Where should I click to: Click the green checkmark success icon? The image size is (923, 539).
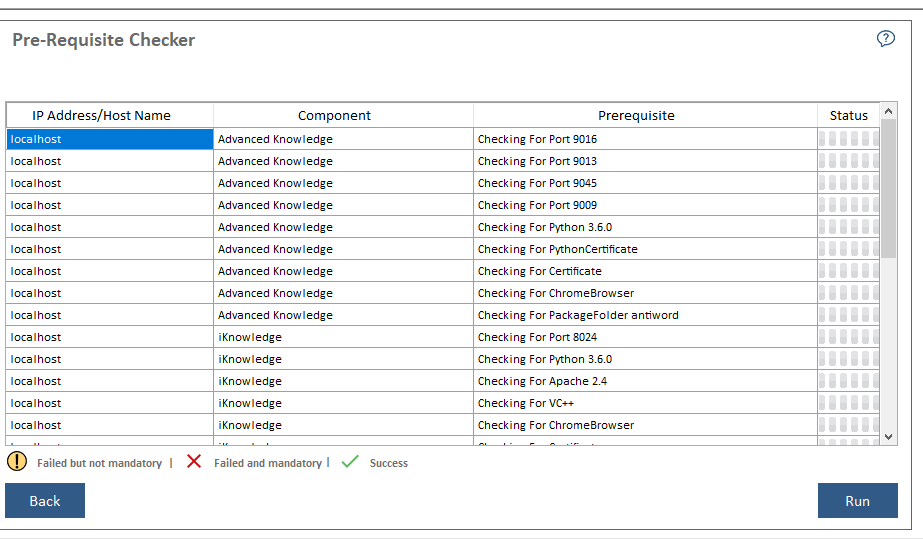click(x=349, y=462)
